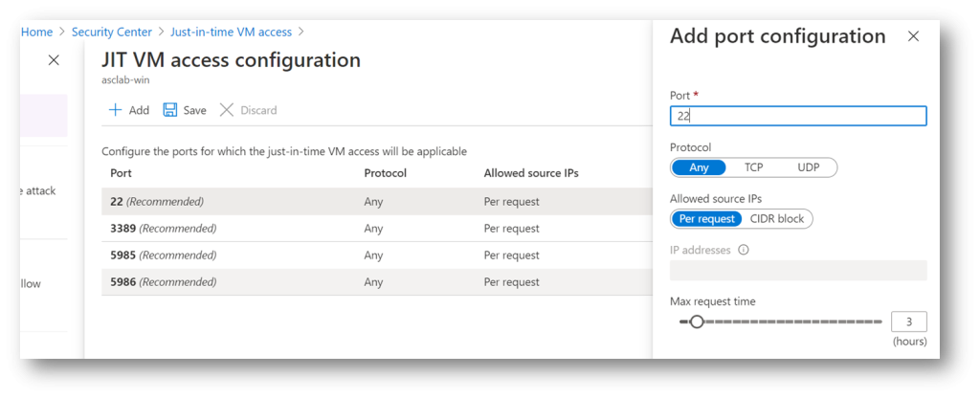Click the Port input field

click(798, 116)
